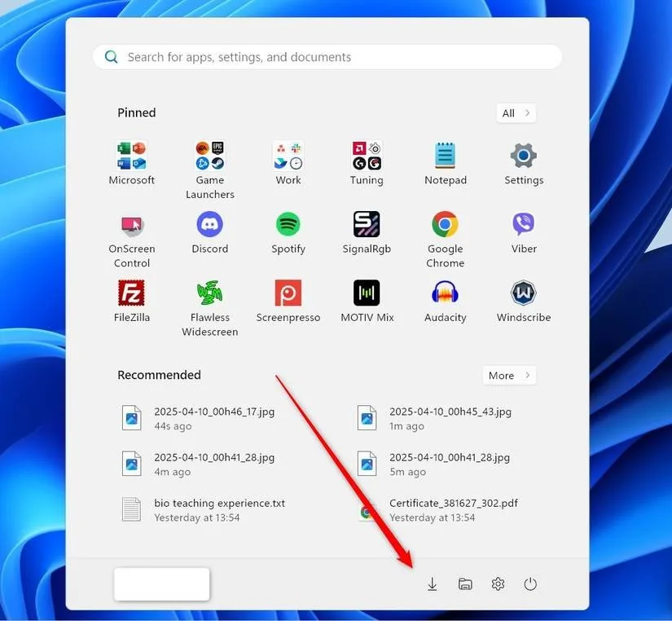Open SignalRgb

pos(367,232)
